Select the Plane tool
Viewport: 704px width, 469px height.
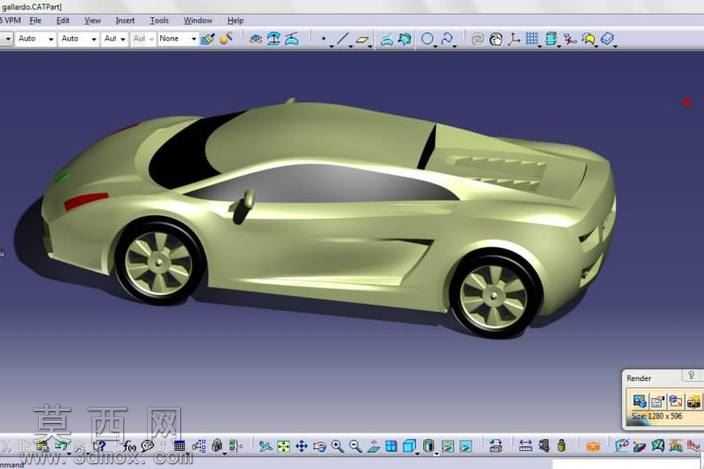(x=362, y=39)
